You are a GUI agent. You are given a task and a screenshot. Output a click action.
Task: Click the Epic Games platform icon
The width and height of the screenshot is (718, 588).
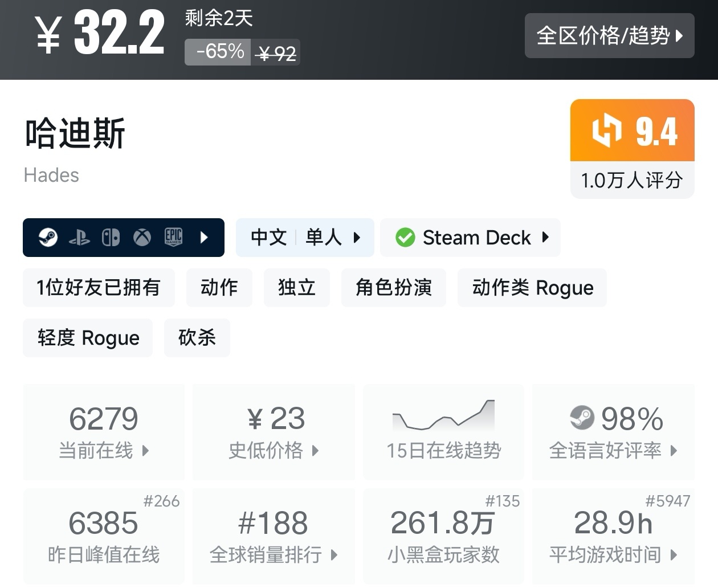(173, 237)
